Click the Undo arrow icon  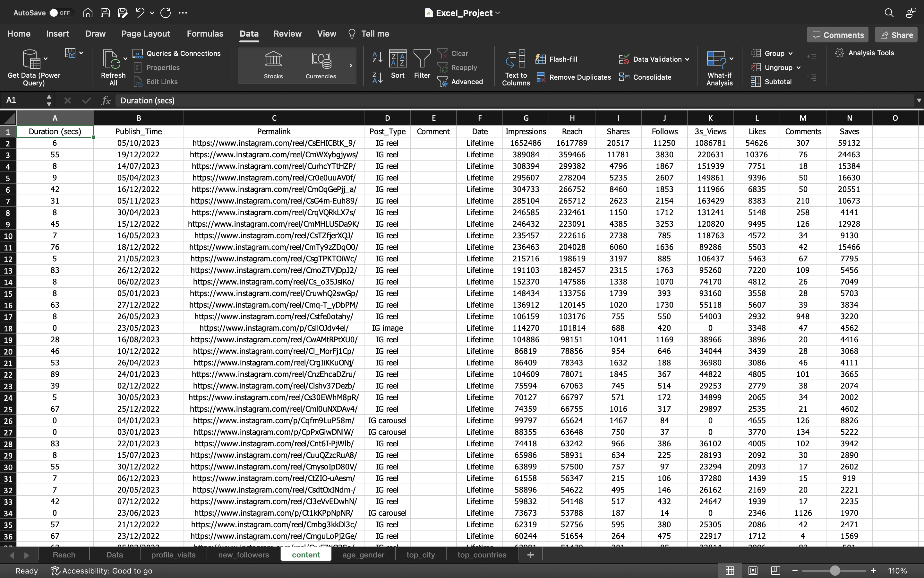140,13
